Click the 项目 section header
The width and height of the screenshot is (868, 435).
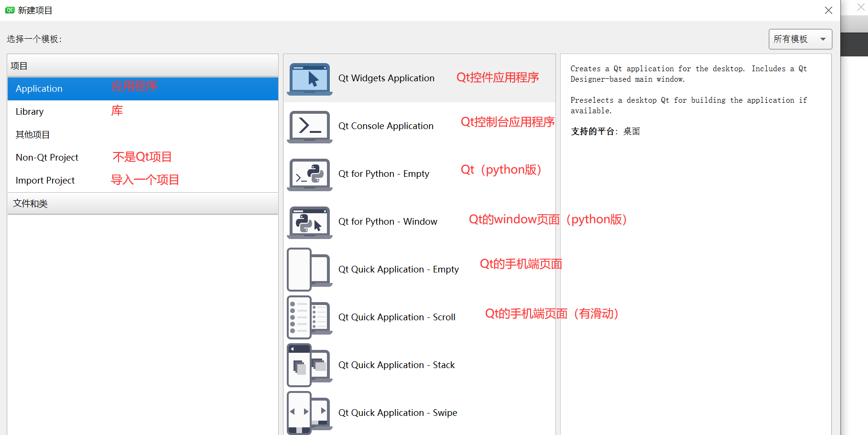pyautogui.click(x=142, y=66)
